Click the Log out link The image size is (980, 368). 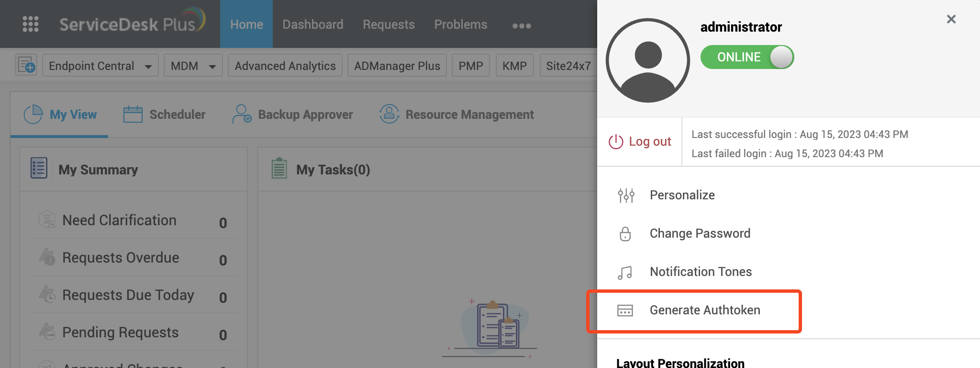click(650, 141)
